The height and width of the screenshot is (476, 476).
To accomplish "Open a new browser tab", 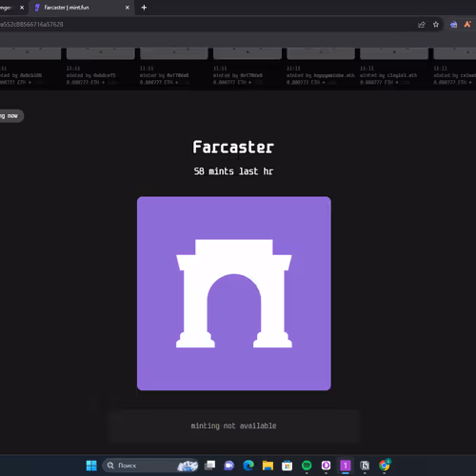I will (x=144, y=8).
